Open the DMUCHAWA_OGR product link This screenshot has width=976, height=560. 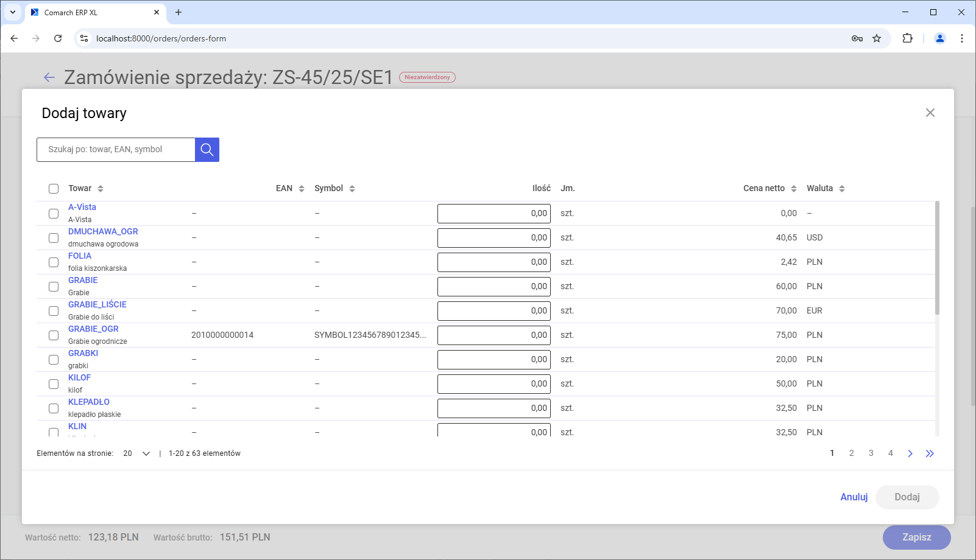pyautogui.click(x=103, y=232)
